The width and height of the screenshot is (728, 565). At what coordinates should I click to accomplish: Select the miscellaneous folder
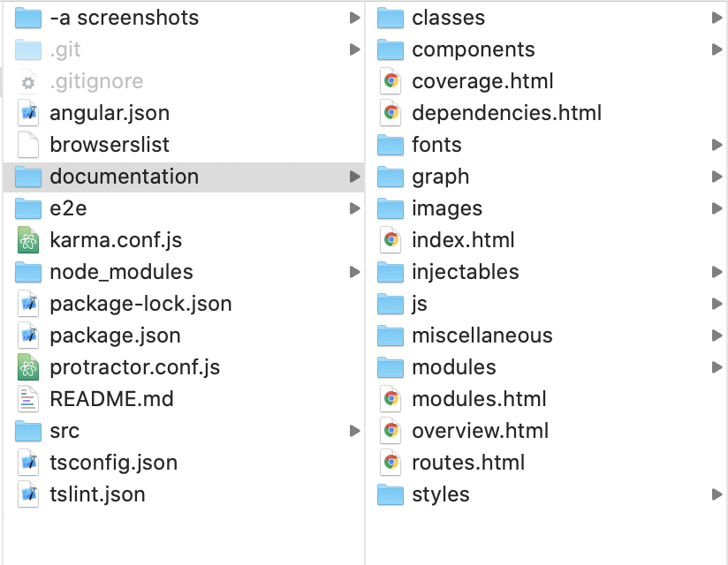point(482,335)
